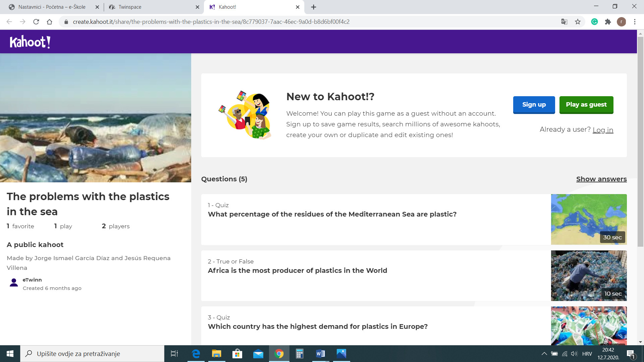Open the Wi-Fi network icon

(x=565, y=354)
